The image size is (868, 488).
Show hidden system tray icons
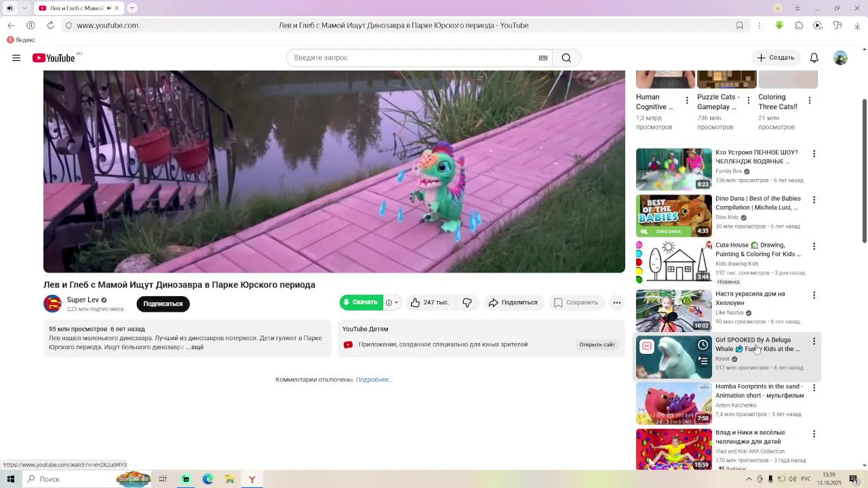coord(749,479)
